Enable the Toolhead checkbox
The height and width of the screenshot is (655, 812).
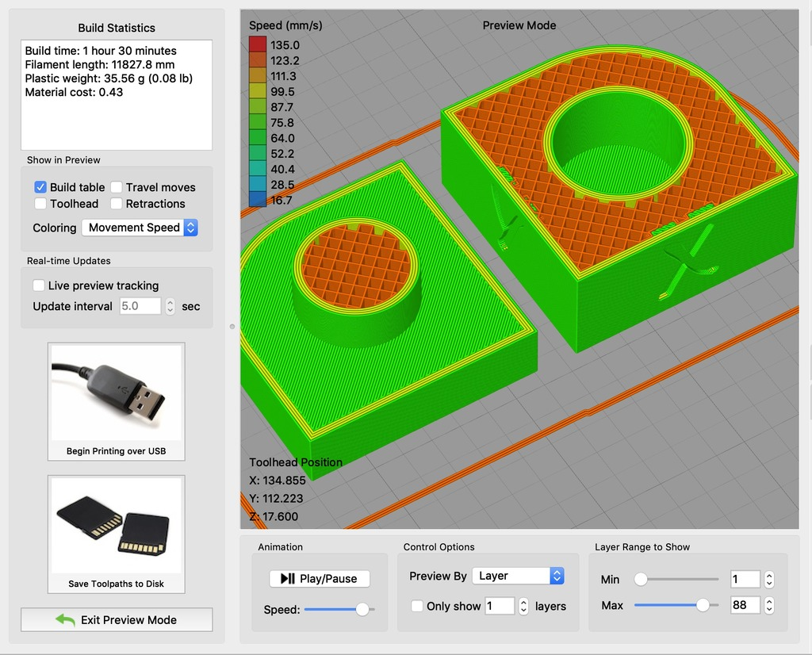coord(40,204)
